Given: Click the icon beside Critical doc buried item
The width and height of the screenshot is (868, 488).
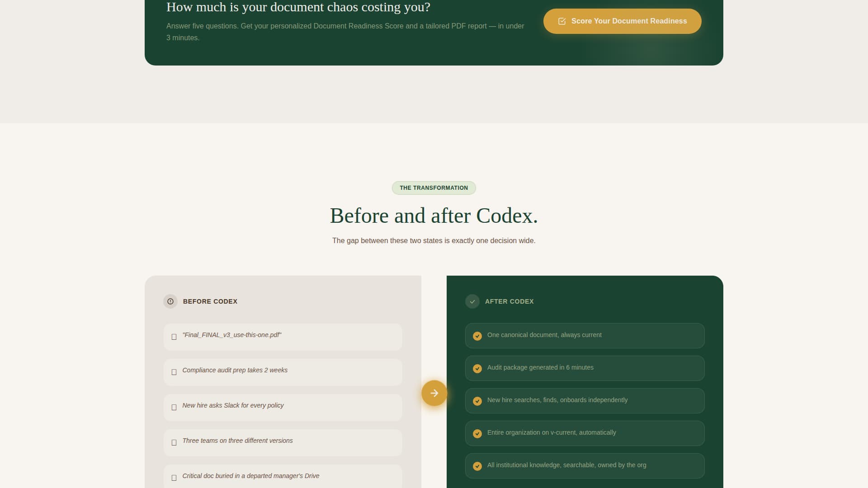Looking at the screenshot, I should click(x=174, y=478).
